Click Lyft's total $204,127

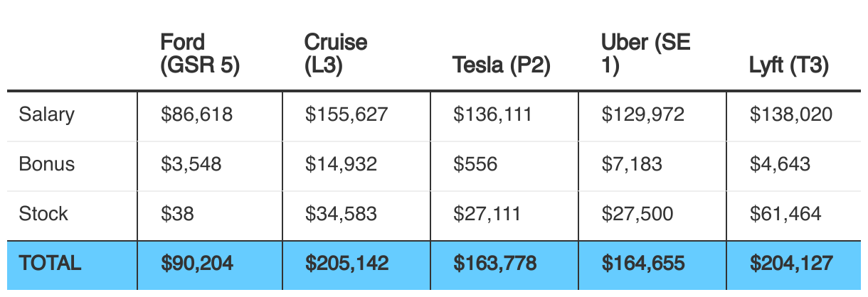791,264
